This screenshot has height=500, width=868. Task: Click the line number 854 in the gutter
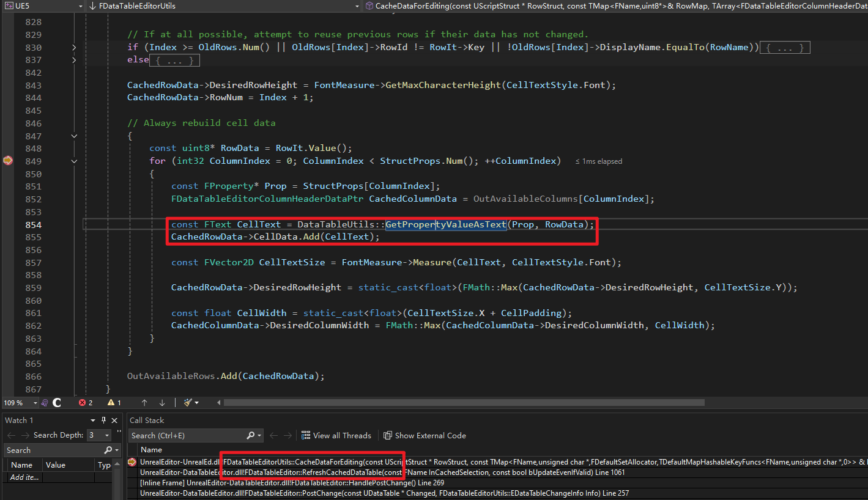click(34, 224)
